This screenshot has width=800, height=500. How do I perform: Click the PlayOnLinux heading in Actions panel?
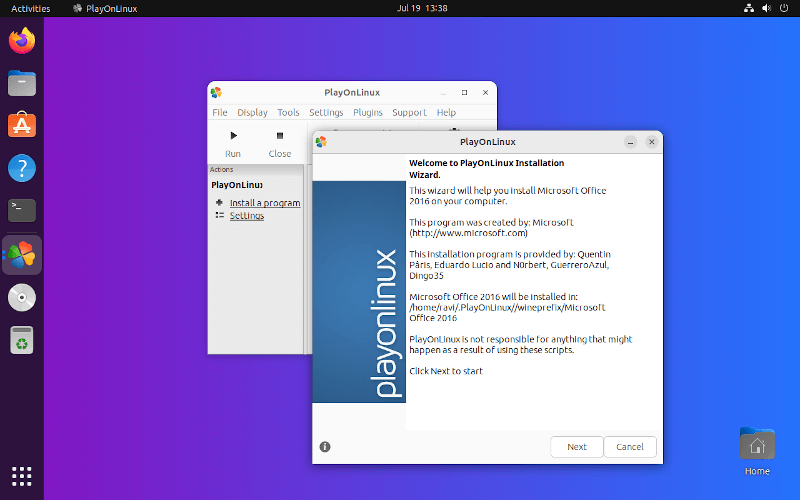click(x=237, y=185)
